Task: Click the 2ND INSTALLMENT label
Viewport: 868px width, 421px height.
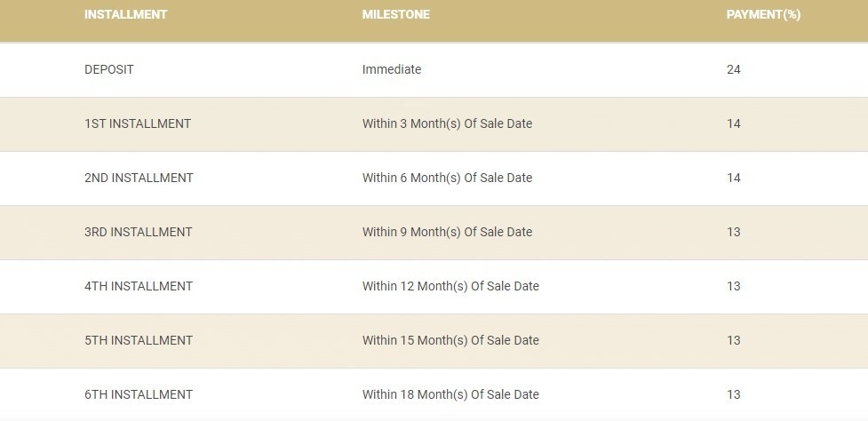Action: (x=139, y=178)
